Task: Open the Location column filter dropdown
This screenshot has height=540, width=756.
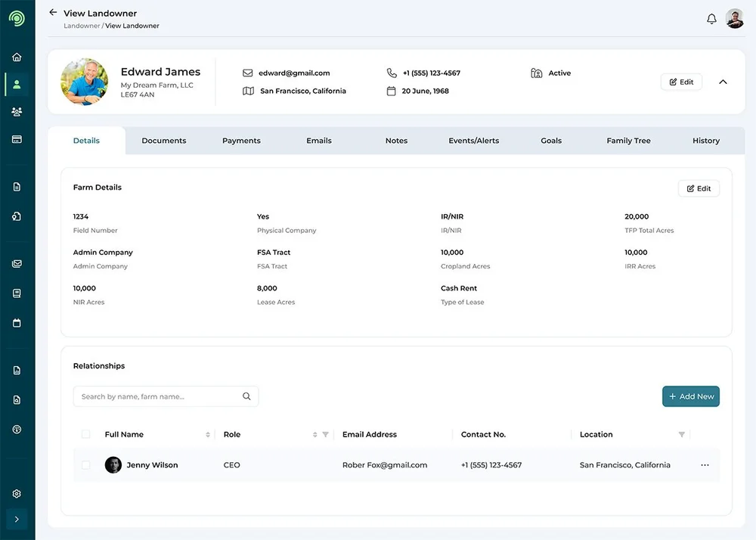Action: coord(681,434)
